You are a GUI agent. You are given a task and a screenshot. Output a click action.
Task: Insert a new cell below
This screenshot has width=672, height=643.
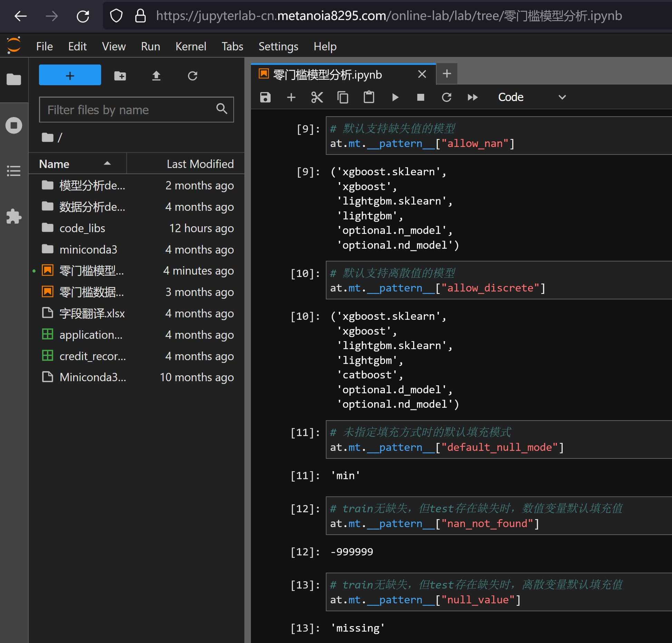(291, 97)
